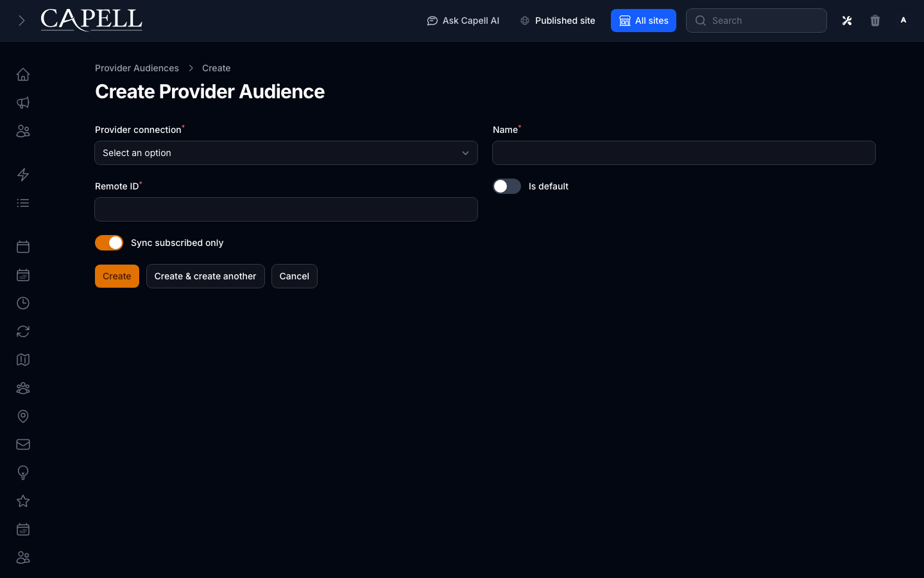Screen dimensions: 924x578
Task: Open the folded map icon in sidebar
Action: 23,360
